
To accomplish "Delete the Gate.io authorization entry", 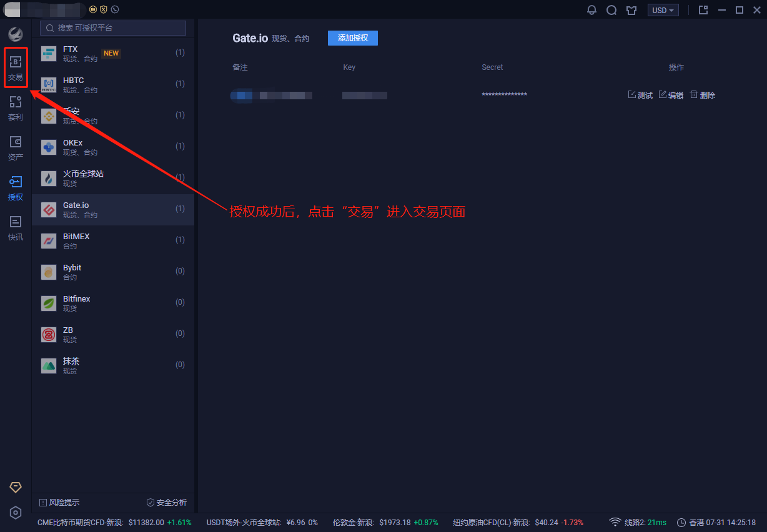I will [703, 95].
